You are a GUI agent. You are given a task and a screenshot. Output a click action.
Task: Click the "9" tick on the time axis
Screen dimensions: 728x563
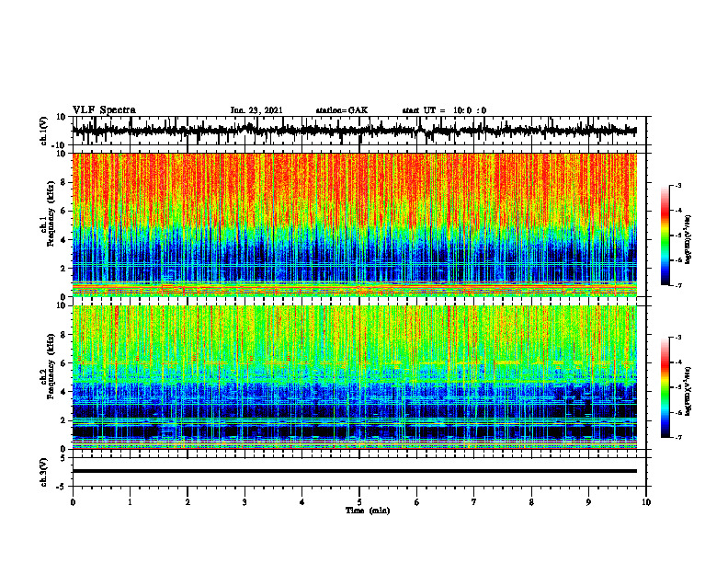click(588, 502)
